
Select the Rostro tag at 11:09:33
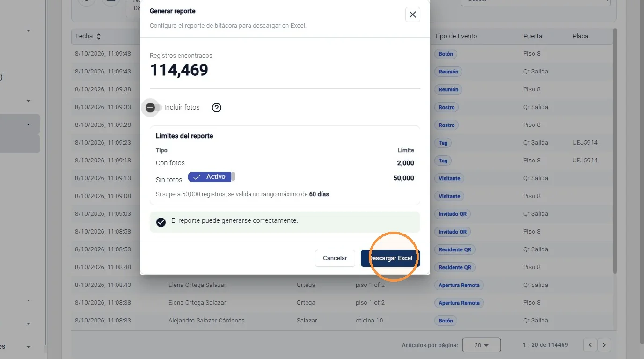446,107
